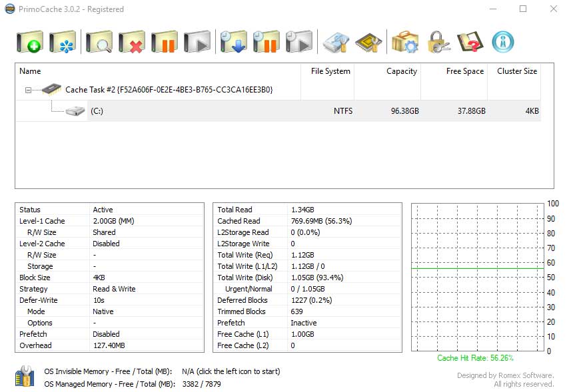Click the Free Space column header
The height and width of the screenshot is (392, 567).
tap(454, 71)
